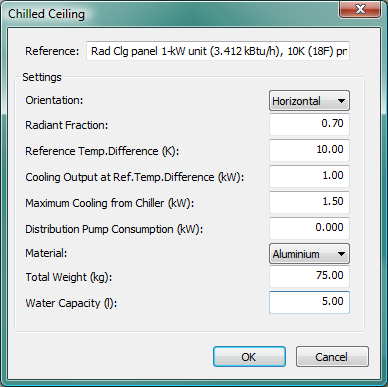Dismiss the dialog with Cancel
Screen dimensions: 388x387
tap(332, 357)
